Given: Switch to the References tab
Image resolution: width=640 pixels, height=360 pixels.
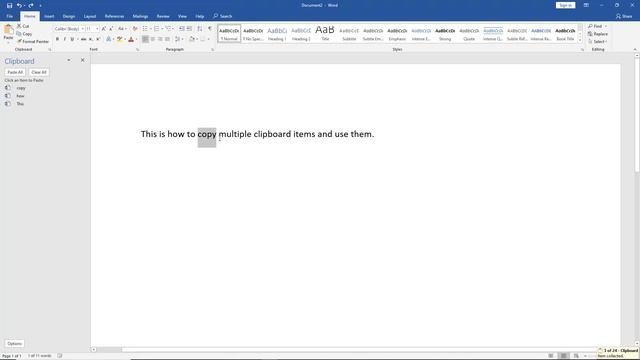Looking at the screenshot, I should pyautogui.click(x=114, y=16).
